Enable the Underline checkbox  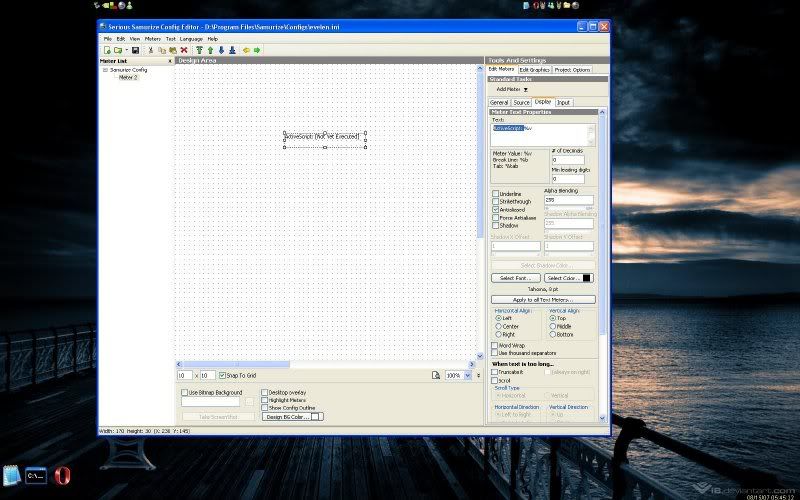(495, 194)
